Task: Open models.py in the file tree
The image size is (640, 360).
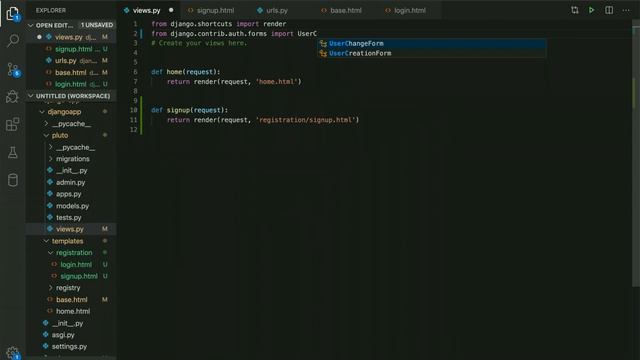Action: point(71,206)
